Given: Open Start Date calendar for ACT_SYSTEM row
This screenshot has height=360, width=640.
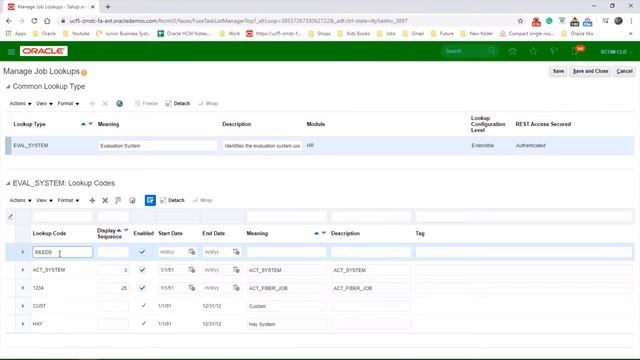Looking at the screenshot, I should coord(191,270).
